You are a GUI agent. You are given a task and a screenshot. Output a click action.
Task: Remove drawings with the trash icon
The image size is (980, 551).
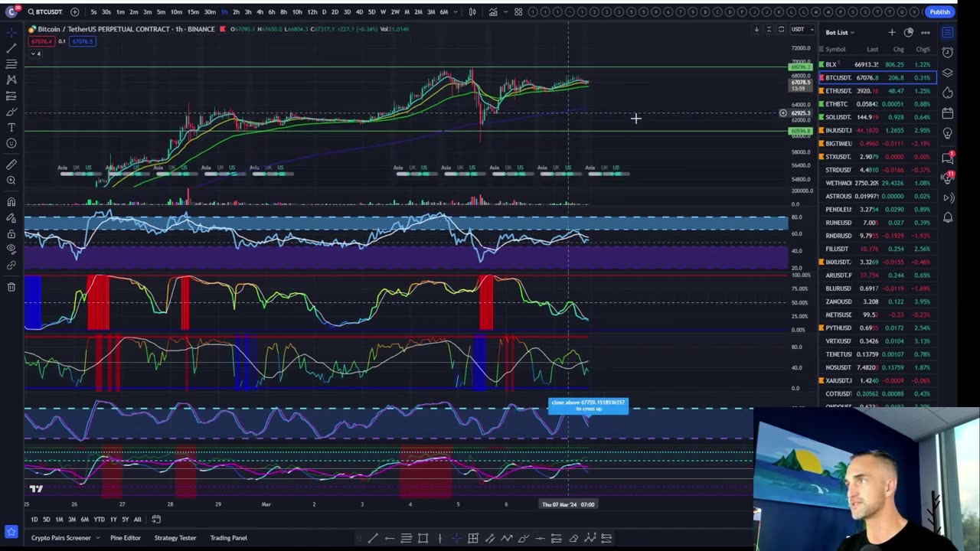tap(11, 287)
